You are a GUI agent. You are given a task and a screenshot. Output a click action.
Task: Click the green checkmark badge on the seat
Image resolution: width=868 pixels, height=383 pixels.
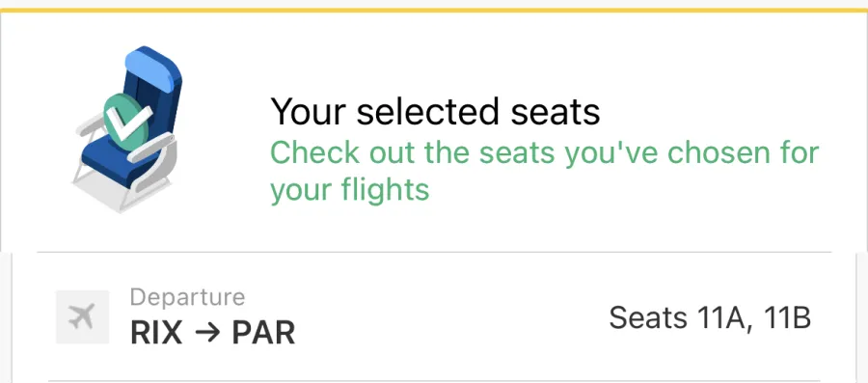coord(127,122)
